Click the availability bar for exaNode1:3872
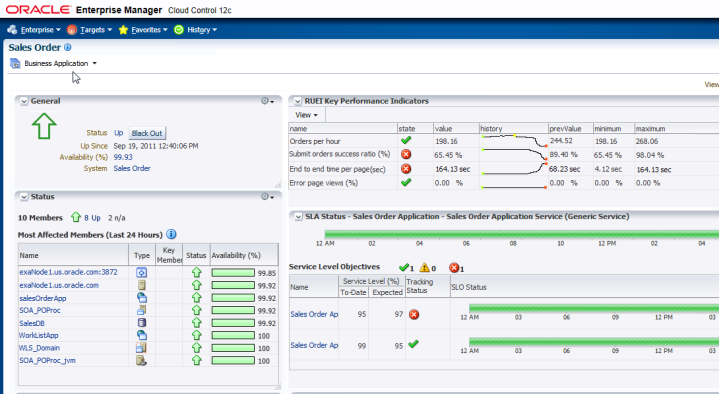The image size is (719, 394). coord(233,273)
